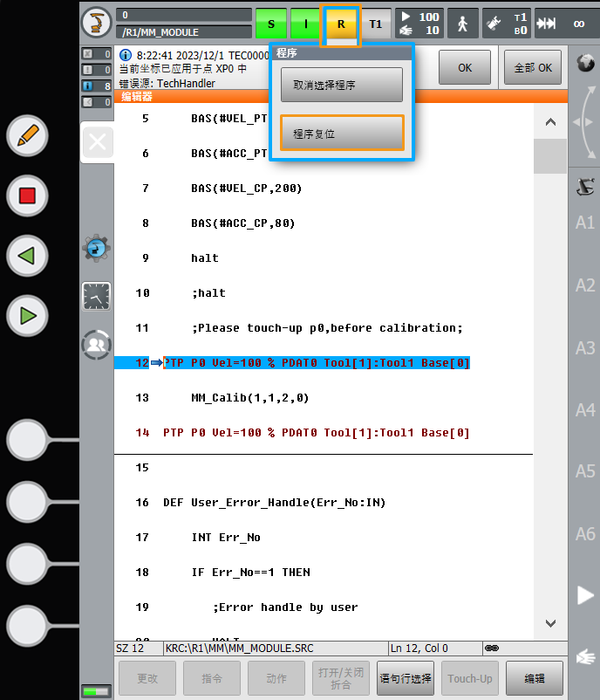Click the link icon in status bar
This screenshot has height=700, width=600.
tap(492, 648)
